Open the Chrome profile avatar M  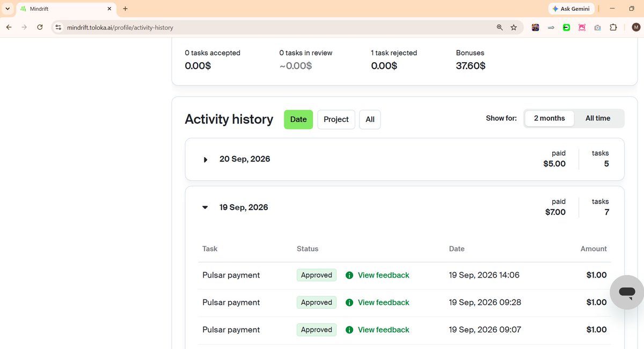point(636,27)
